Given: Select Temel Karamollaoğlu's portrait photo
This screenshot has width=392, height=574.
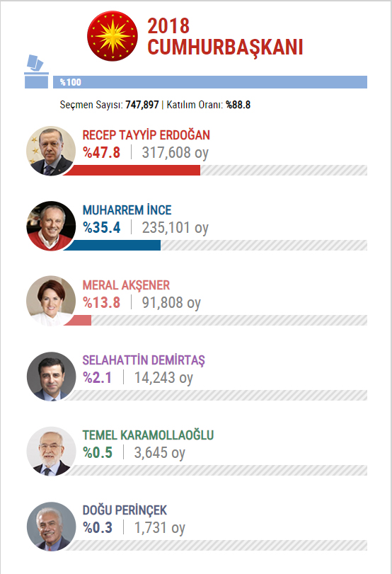Looking at the screenshot, I should [x=51, y=451].
